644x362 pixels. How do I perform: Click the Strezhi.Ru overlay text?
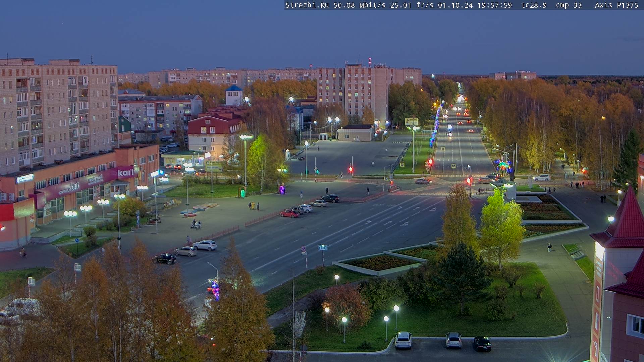(x=307, y=5)
